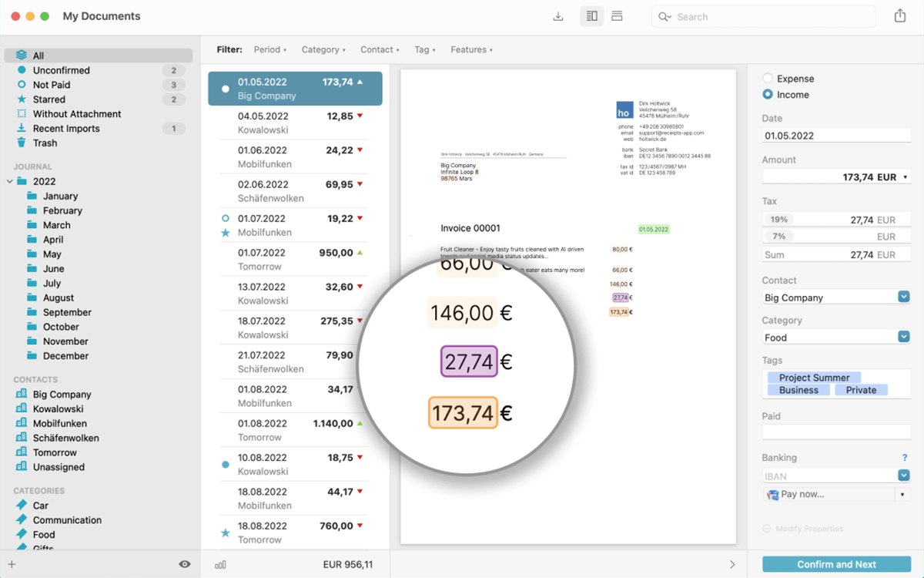
Task: Go to next page arrow below preview
Action: [732, 565]
